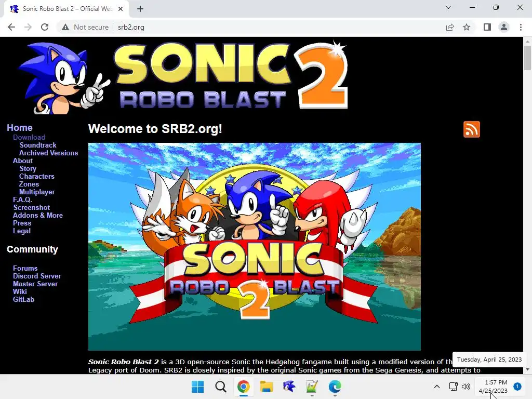
Task: Click the Not secure warning icon
Action: point(65,27)
